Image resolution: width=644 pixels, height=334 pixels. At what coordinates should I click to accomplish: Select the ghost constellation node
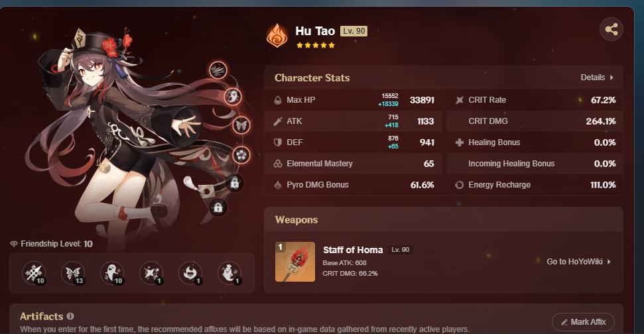click(x=233, y=97)
